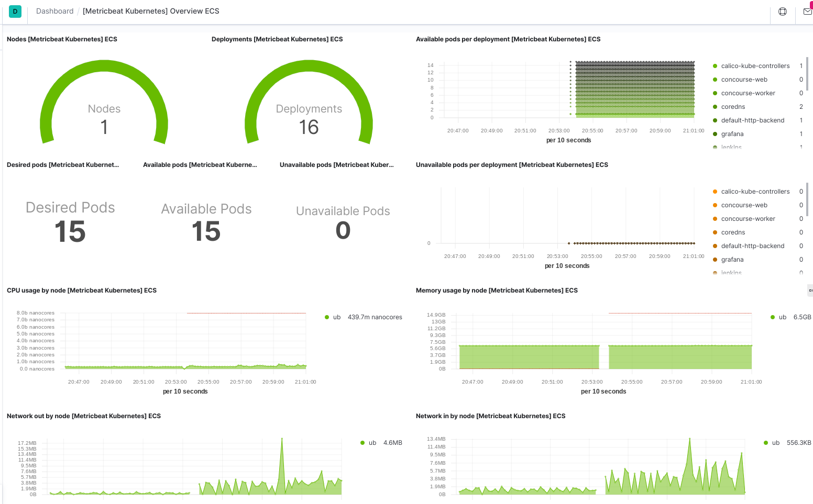Click the tallest spike in the Network in chart
The width and height of the screenshot is (813, 504).
[689, 466]
